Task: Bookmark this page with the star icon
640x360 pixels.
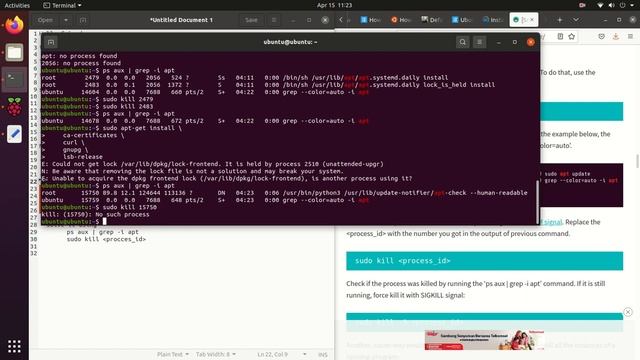Action: click(571, 36)
